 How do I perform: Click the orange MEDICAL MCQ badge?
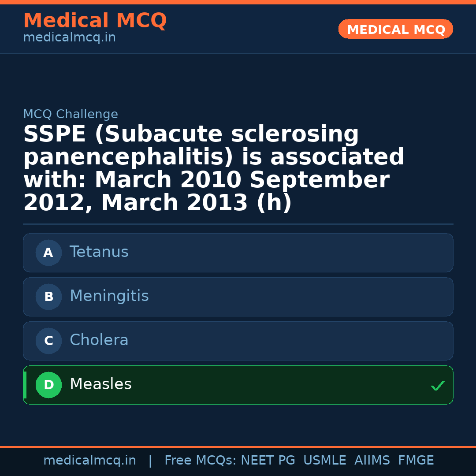[x=396, y=30]
